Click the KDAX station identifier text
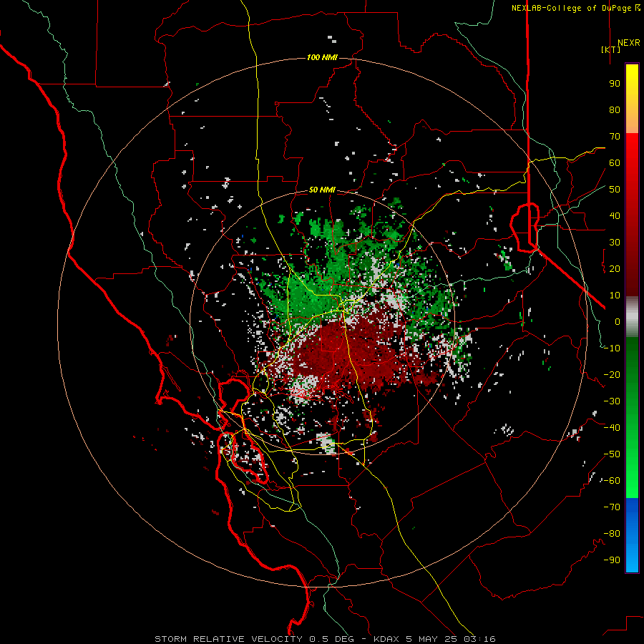The image size is (644, 644). (x=388, y=639)
